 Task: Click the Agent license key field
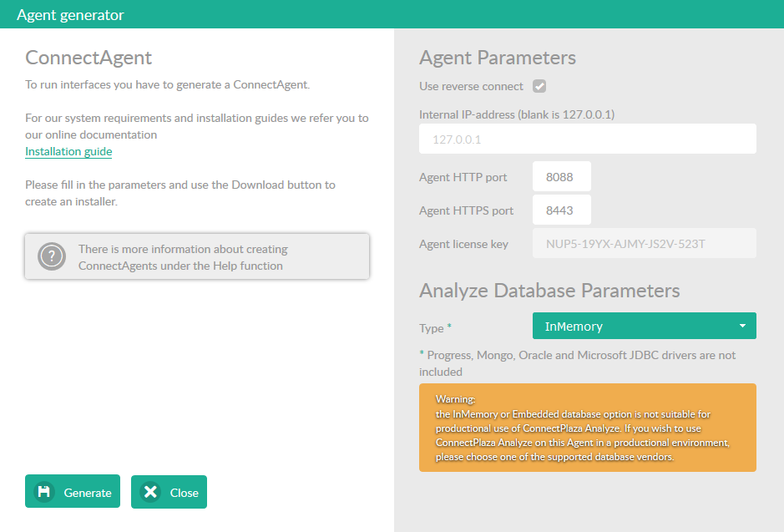pos(644,244)
